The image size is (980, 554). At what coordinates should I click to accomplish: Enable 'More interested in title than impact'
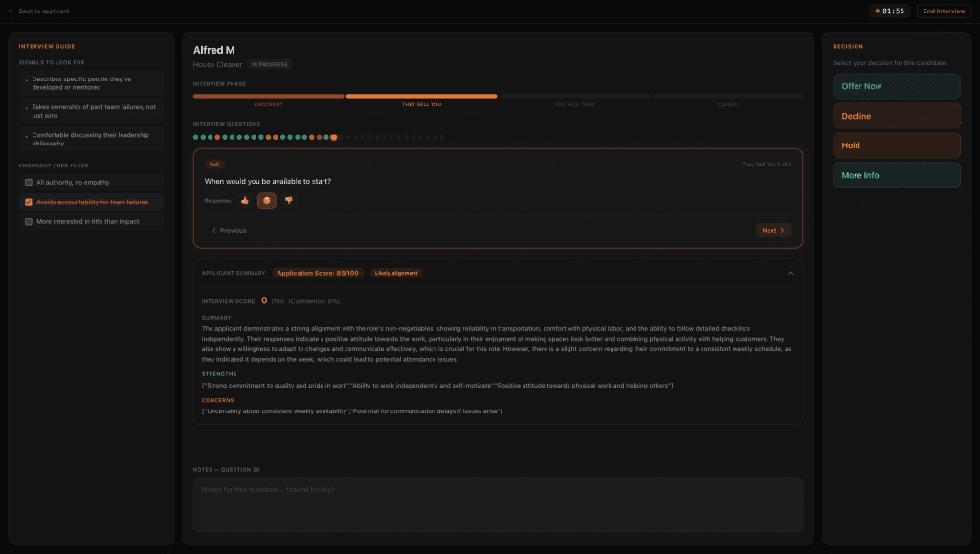pyautogui.click(x=29, y=221)
